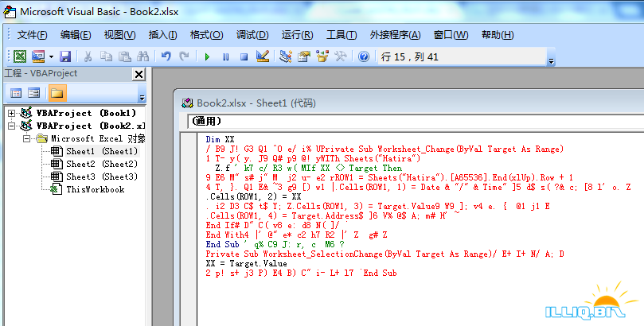
Task: Click the Worksheet_SelectionChange sub declaration line
Action: pyautogui.click(x=384, y=254)
